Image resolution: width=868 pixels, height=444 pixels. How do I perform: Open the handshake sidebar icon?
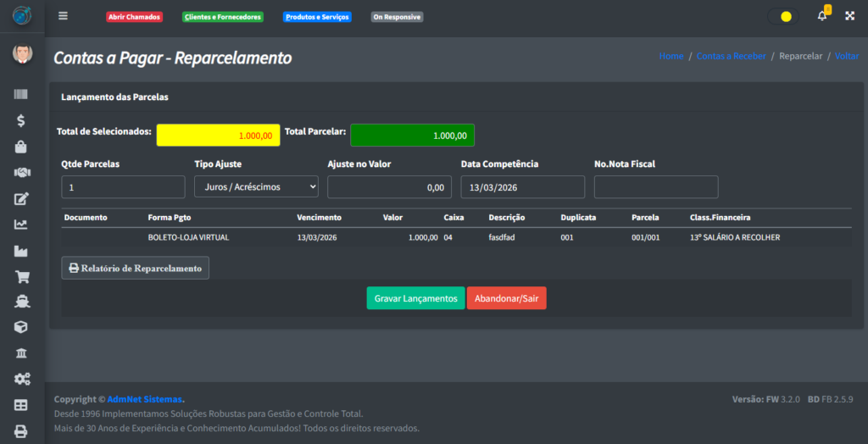21,173
